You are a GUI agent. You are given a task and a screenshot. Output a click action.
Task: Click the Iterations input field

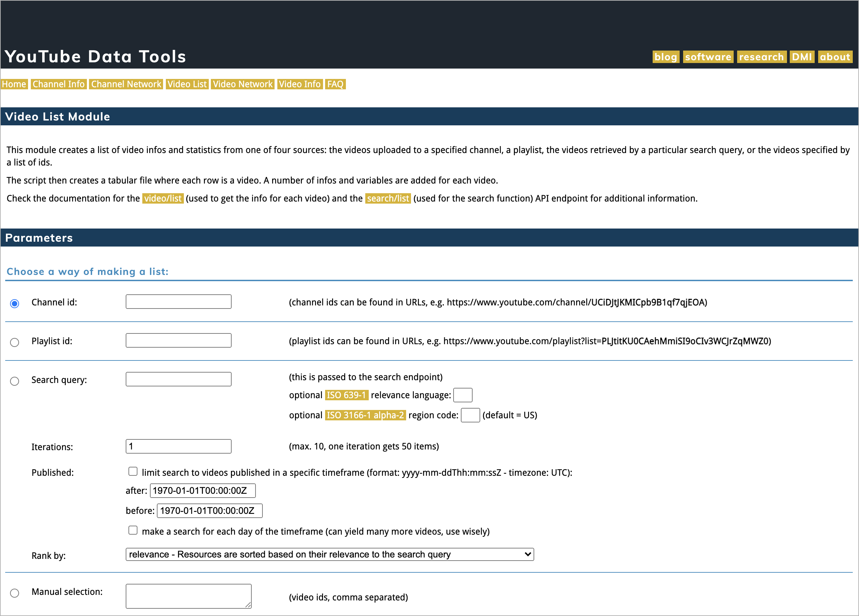tap(178, 446)
